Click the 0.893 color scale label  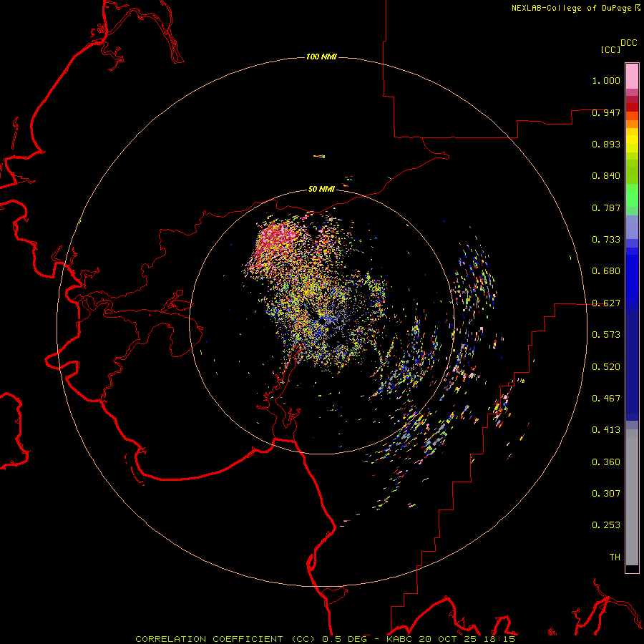(606, 144)
